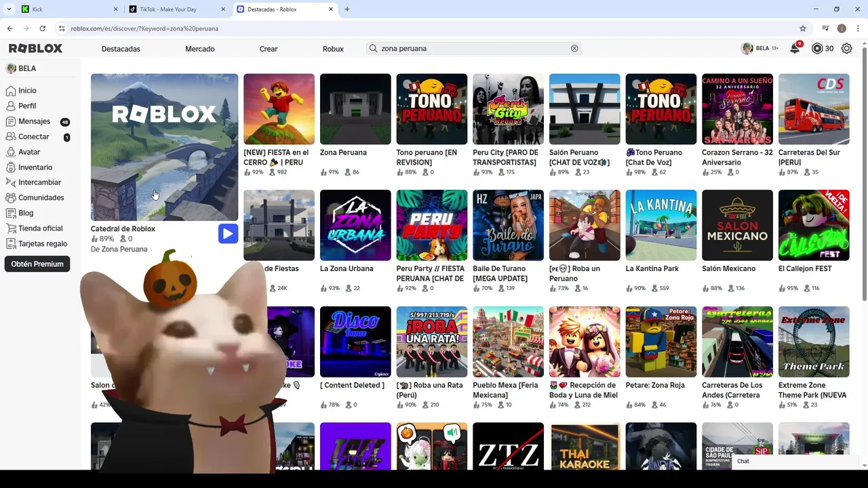Play Catedral de Roblox with blue button
The height and width of the screenshot is (488, 868).
[x=228, y=234]
